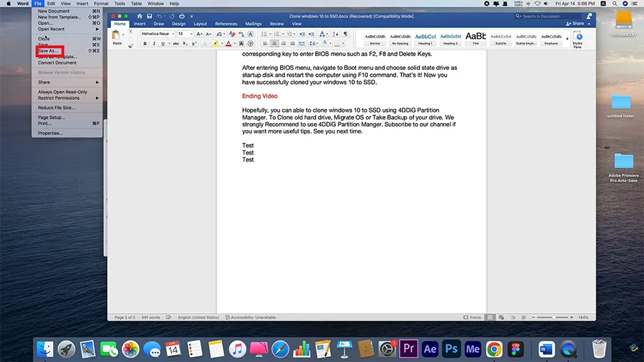644x362 pixels.
Task: Collapse the ribbon using the chevron by Share
Action: point(589,24)
